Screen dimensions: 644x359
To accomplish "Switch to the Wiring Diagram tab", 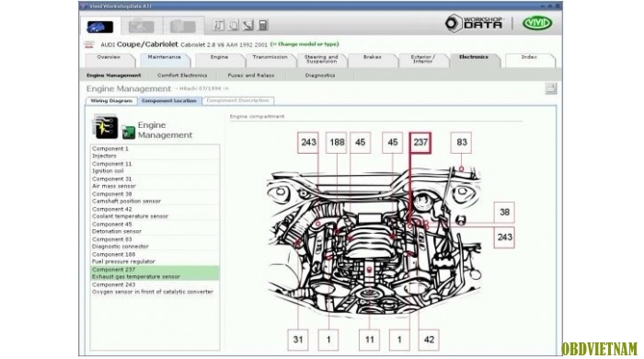I will click(x=111, y=100).
